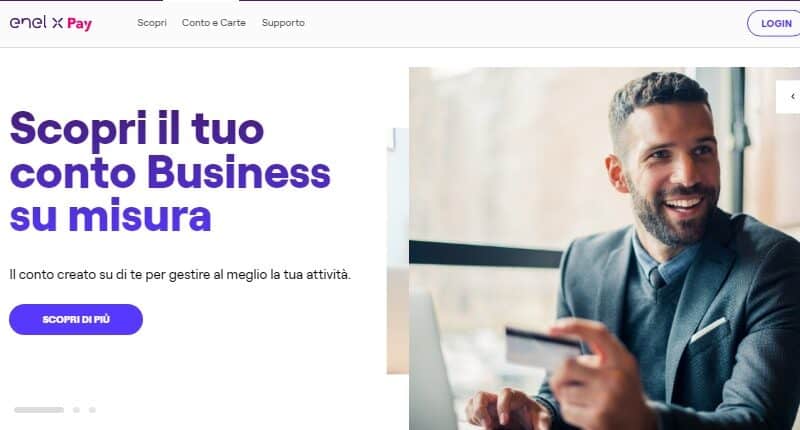Viewport: 800px width, 430px height.
Task: Go to previous slide with chevron arrow
Action: [790, 96]
